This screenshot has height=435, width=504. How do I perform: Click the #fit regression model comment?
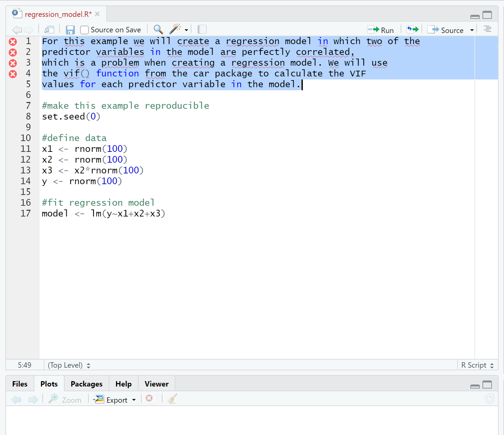click(x=98, y=203)
